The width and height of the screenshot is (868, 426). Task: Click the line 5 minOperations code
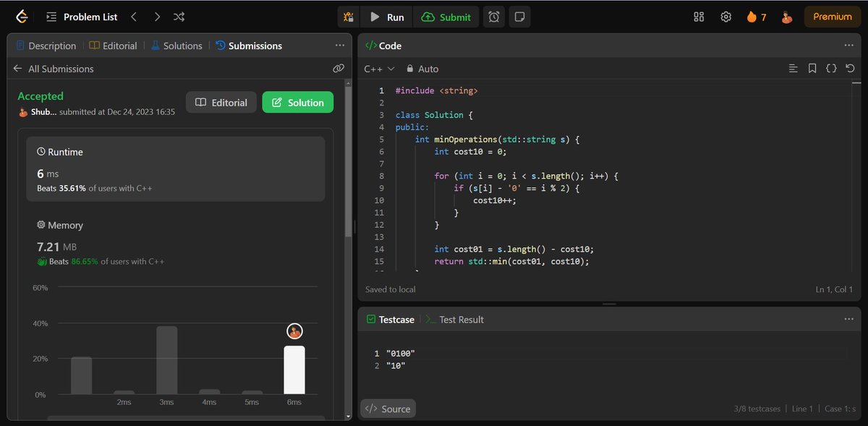click(x=498, y=139)
